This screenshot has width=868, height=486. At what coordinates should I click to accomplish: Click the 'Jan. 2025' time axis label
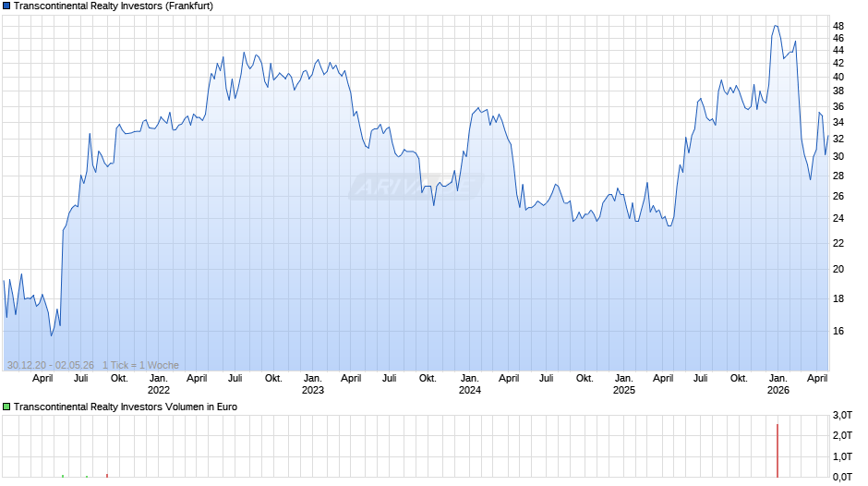624,384
